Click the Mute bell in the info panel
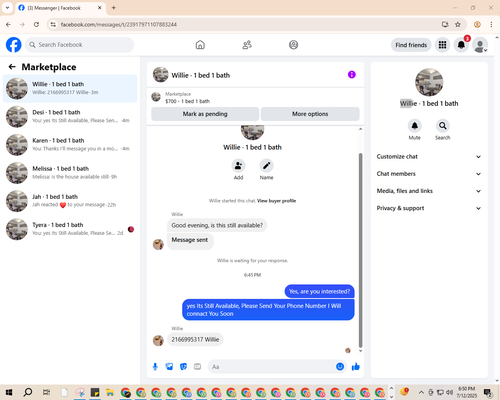500x400 pixels. (414, 126)
